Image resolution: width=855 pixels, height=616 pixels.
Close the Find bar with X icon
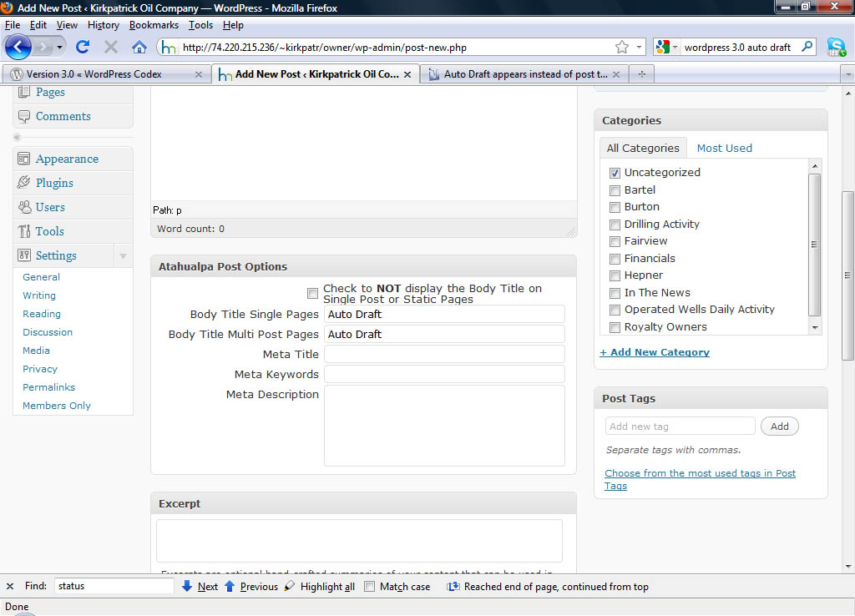click(x=10, y=586)
